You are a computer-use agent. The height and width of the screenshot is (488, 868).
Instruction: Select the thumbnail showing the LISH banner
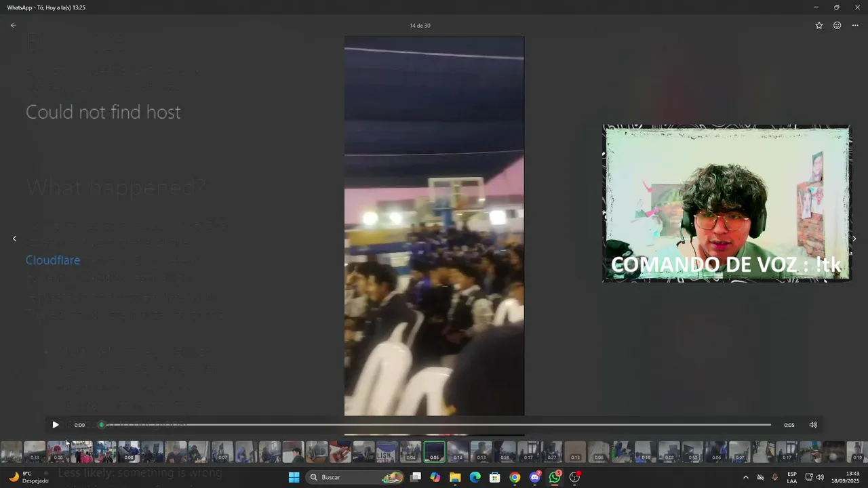tap(387, 451)
